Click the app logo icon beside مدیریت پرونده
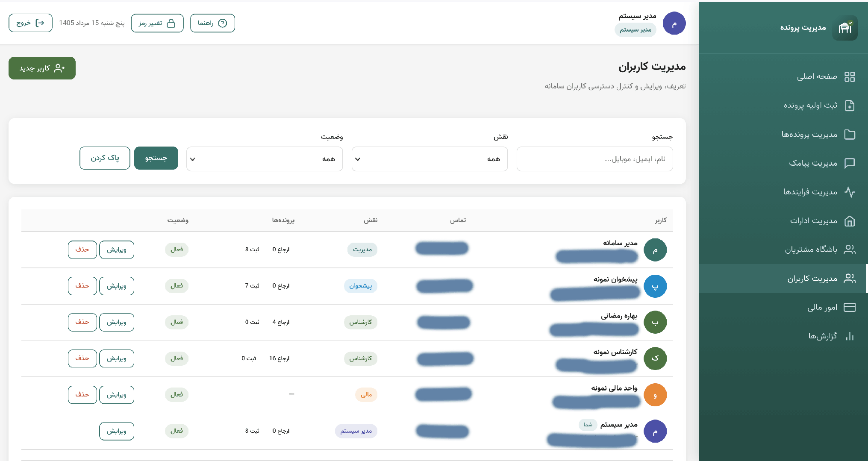 click(844, 28)
